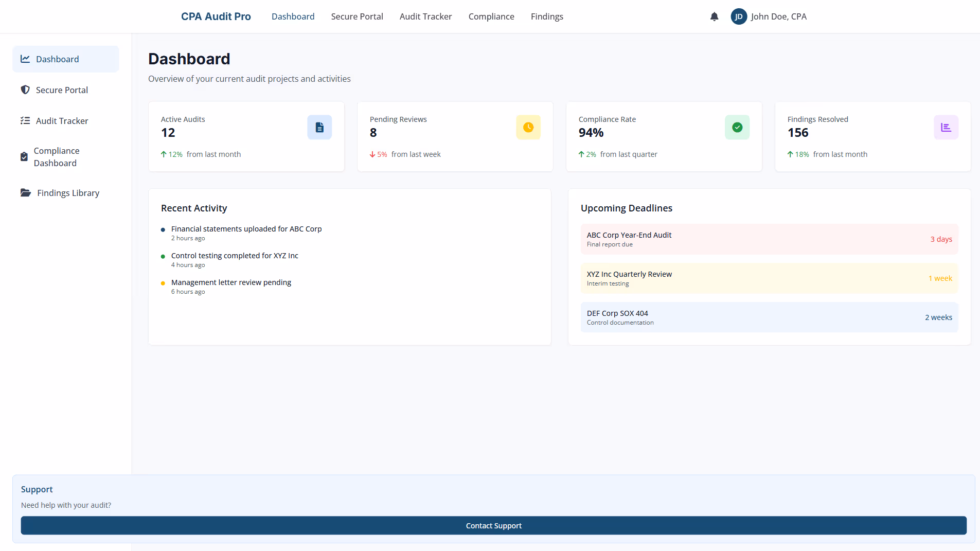Click the Recent Activity heading

tap(194, 208)
